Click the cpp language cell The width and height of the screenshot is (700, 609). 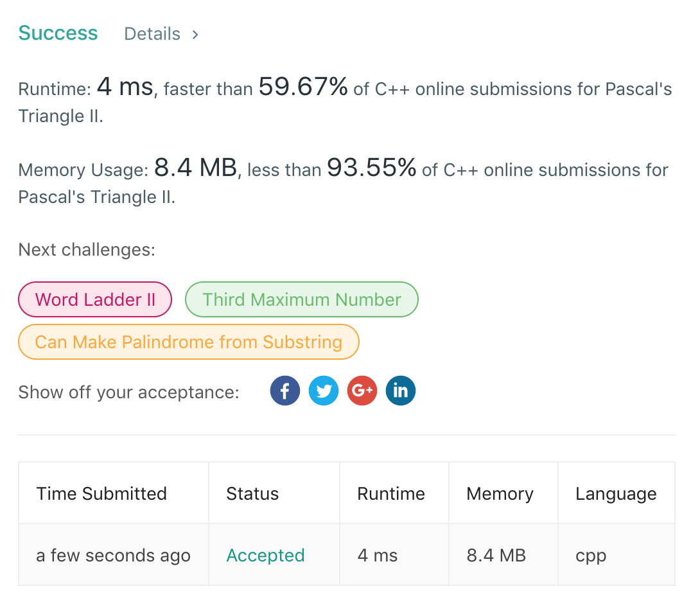point(591,555)
